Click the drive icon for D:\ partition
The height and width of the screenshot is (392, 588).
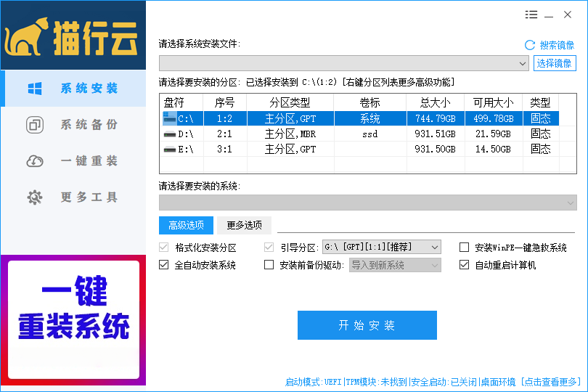pyautogui.click(x=169, y=134)
